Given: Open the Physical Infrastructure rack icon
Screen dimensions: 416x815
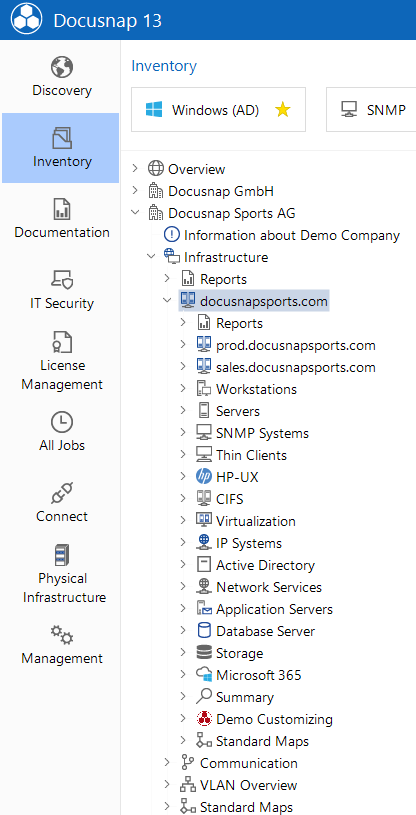Looking at the screenshot, I should pos(62,555).
